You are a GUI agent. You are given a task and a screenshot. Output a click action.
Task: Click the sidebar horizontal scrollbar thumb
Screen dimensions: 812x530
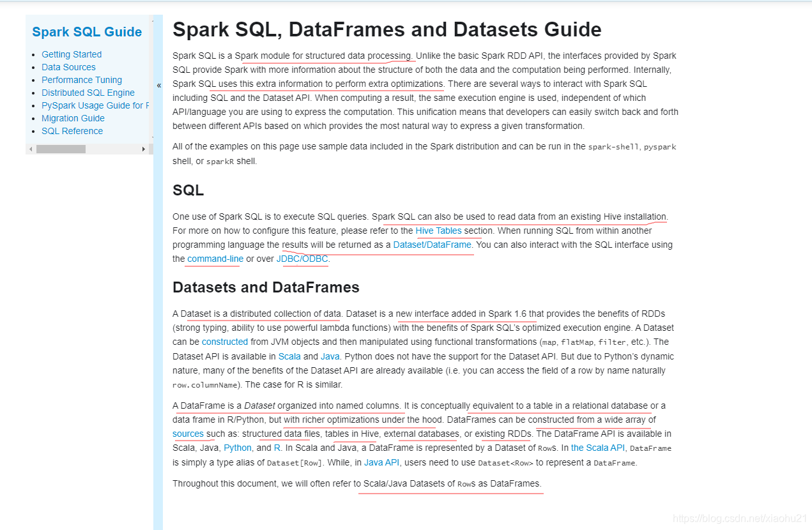pyautogui.click(x=61, y=149)
